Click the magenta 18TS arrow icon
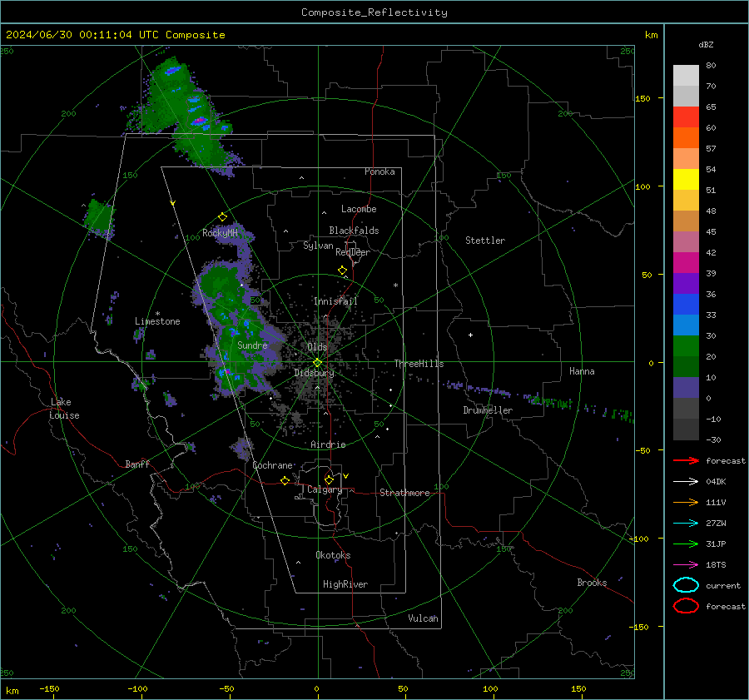 click(686, 565)
